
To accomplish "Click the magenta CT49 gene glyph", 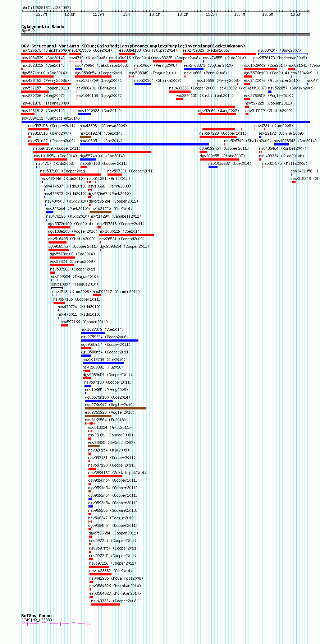I will pos(56,624).
